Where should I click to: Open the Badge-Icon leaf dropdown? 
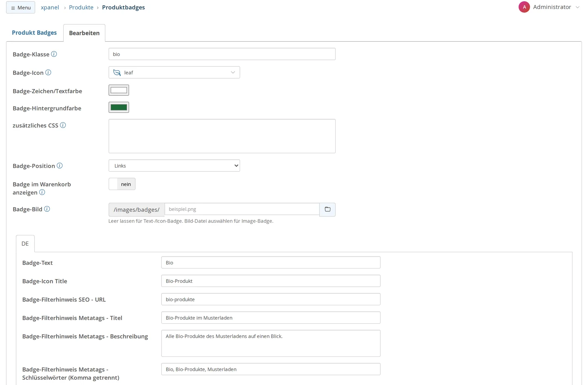(x=174, y=72)
